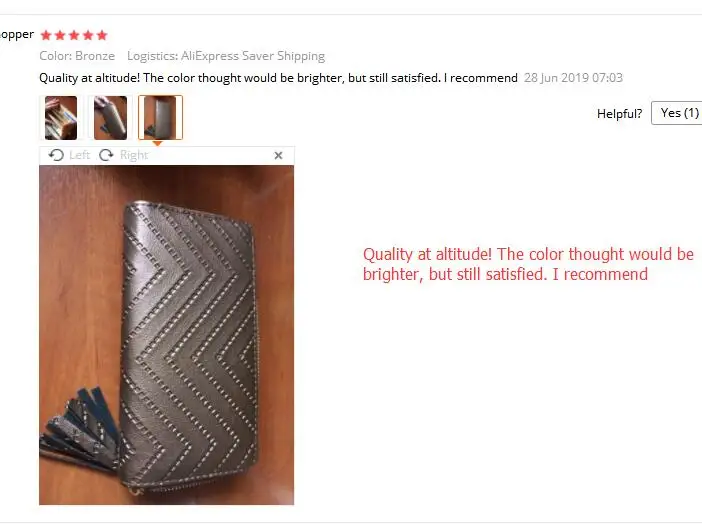The width and height of the screenshot is (702, 524).
Task: Click the review date 28 Jun 2019
Action: (x=573, y=78)
